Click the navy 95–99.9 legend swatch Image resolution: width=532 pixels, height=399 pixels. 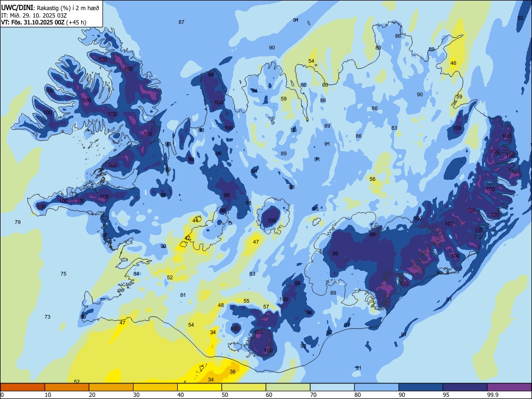click(x=465, y=387)
